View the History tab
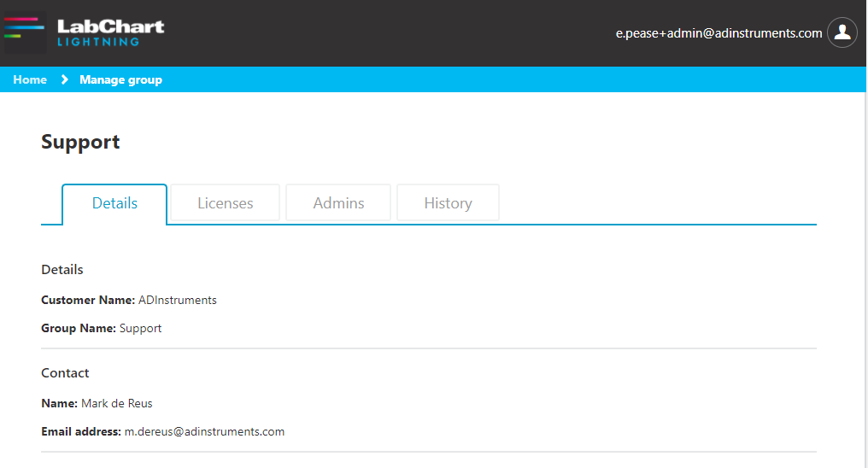The image size is (868, 468). (x=448, y=203)
